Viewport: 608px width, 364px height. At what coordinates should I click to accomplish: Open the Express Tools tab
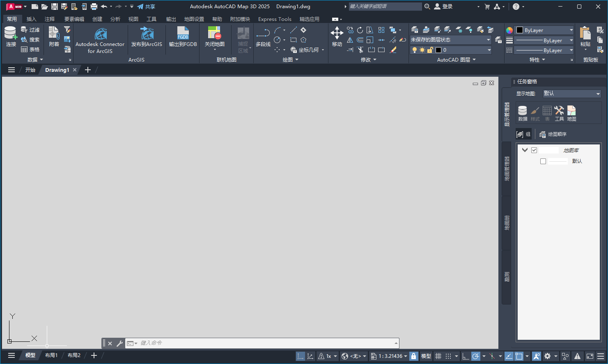(275, 19)
